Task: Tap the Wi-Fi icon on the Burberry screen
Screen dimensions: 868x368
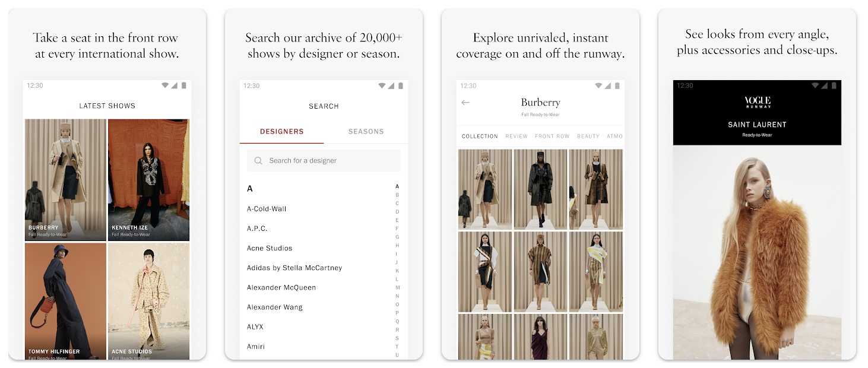Action: coord(598,85)
